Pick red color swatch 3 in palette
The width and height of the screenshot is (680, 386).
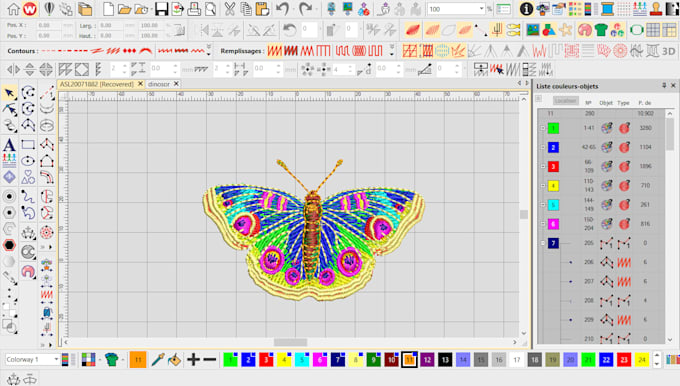266,360
